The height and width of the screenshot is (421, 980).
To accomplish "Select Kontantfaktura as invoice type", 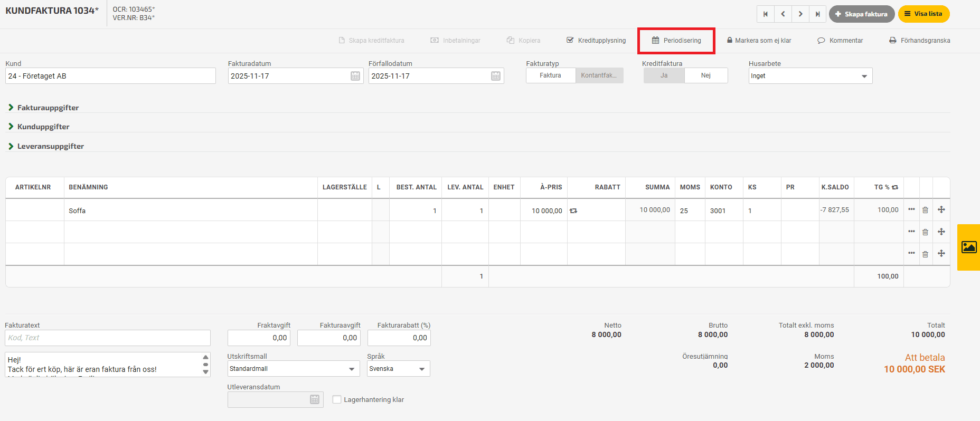I will (x=599, y=75).
